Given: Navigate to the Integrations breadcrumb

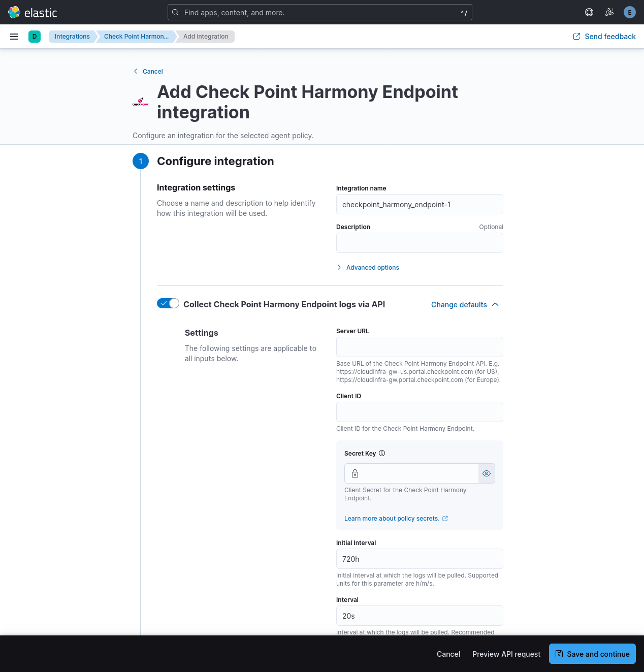Looking at the screenshot, I should [72, 36].
